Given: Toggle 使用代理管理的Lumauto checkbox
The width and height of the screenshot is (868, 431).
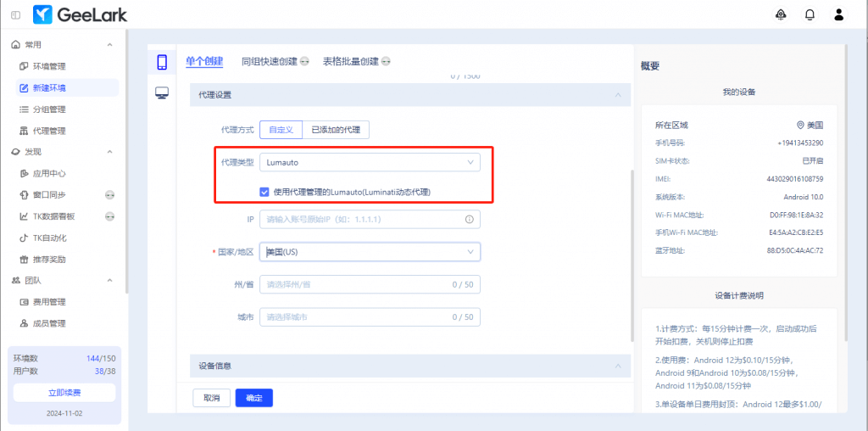Looking at the screenshot, I should pyautogui.click(x=264, y=193).
